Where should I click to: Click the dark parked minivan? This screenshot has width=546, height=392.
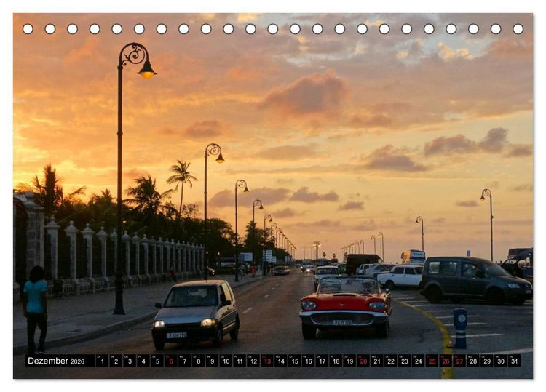click(476, 280)
